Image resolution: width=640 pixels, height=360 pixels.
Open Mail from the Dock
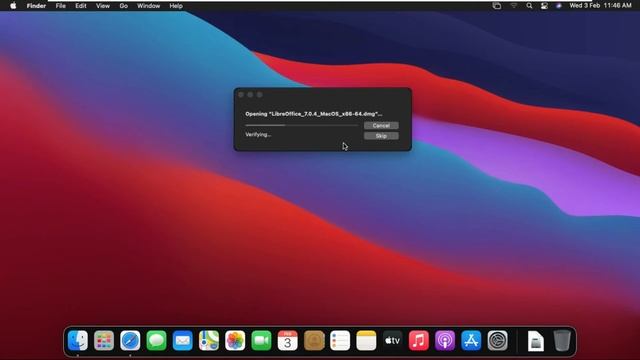(182, 340)
